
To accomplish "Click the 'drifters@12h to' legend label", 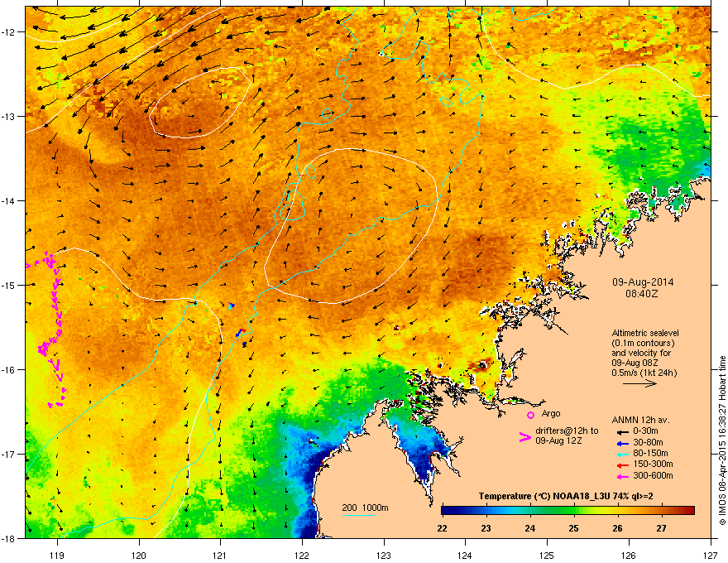I will tap(567, 431).
